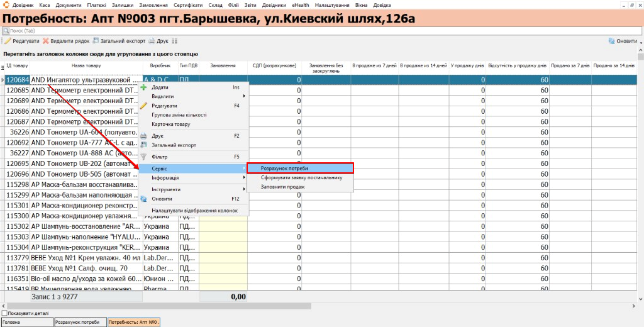Image resolution: width=644 pixels, height=327 pixels.
Task: Click the red X Видалити рядок toolbar icon
Action: (45, 41)
